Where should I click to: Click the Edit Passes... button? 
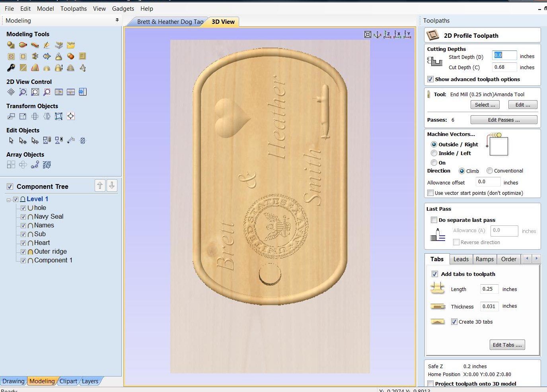pos(504,120)
